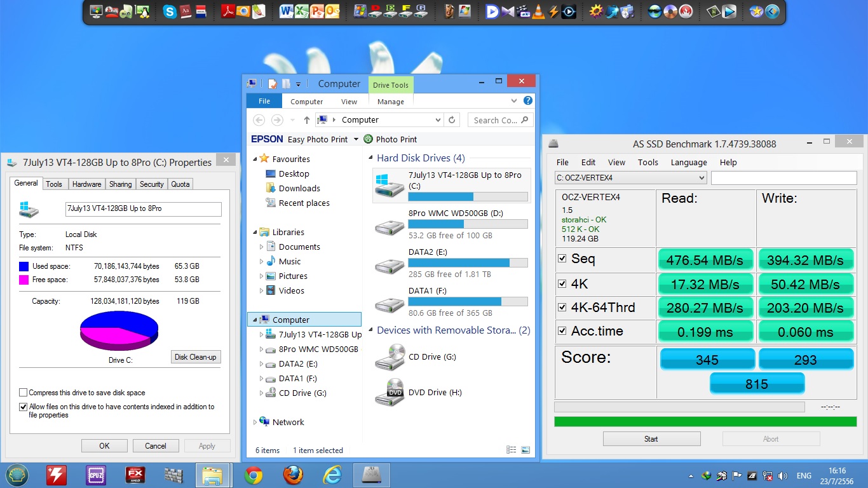This screenshot has width=868, height=488.
Task: Toggle the Acc.time benchmark checkbox
Action: 562,331
